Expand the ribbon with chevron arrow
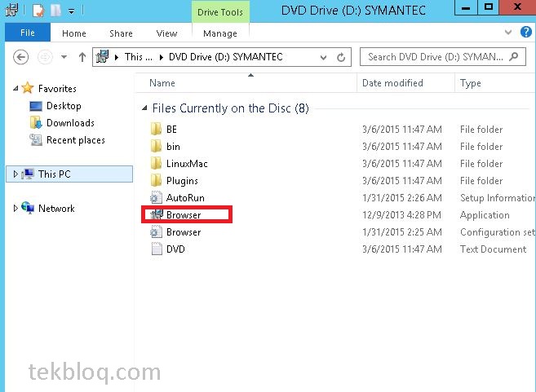Viewport: 536px width, 392px height. click(508, 32)
